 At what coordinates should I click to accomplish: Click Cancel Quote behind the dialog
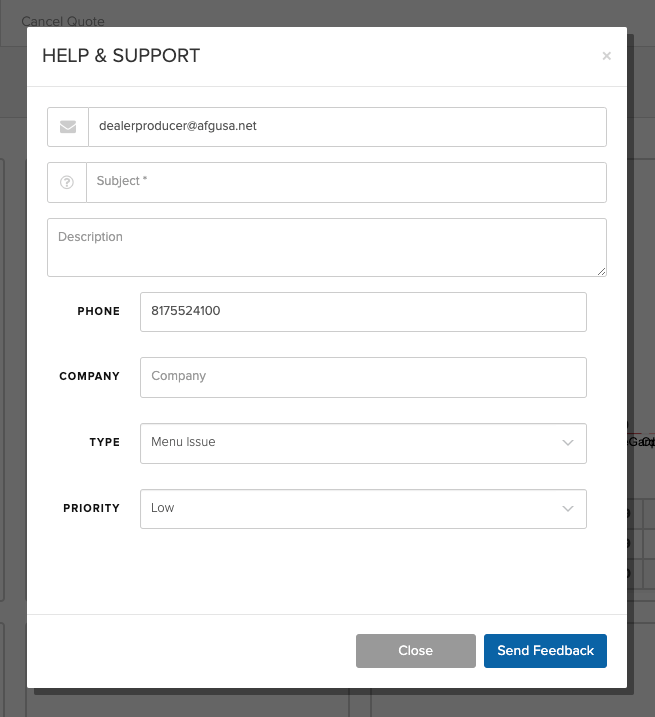pyautogui.click(x=63, y=21)
